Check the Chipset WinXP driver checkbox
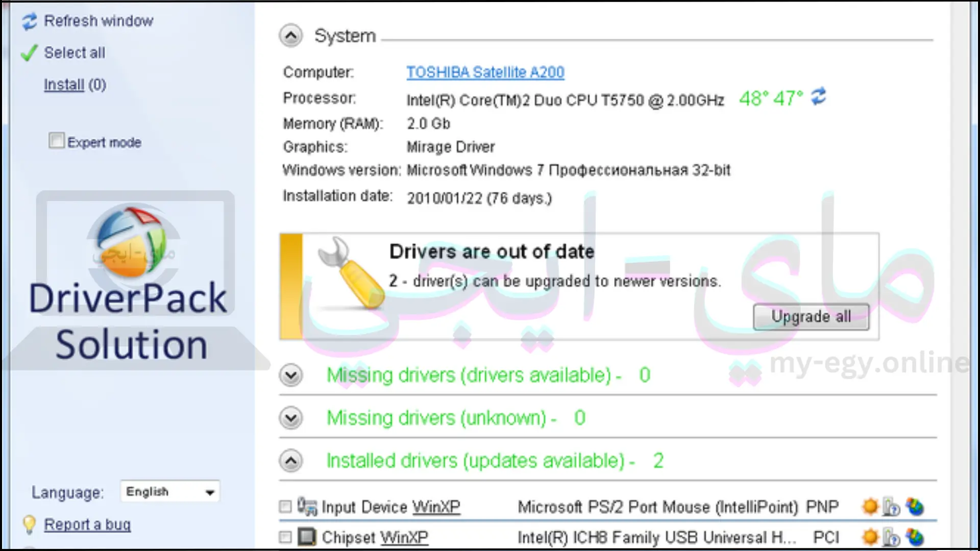The image size is (980, 551). [x=285, y=537]
